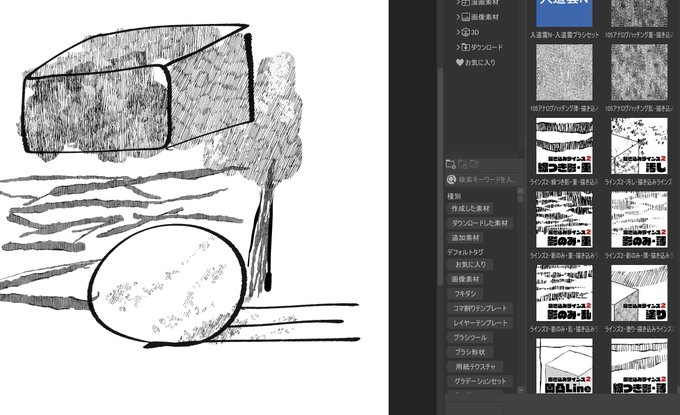Toggle the 画像素材 tag under デフォルトタグ
Viewport: 680px width, 415px height.
pyautogui.click(x=465, y=279)
